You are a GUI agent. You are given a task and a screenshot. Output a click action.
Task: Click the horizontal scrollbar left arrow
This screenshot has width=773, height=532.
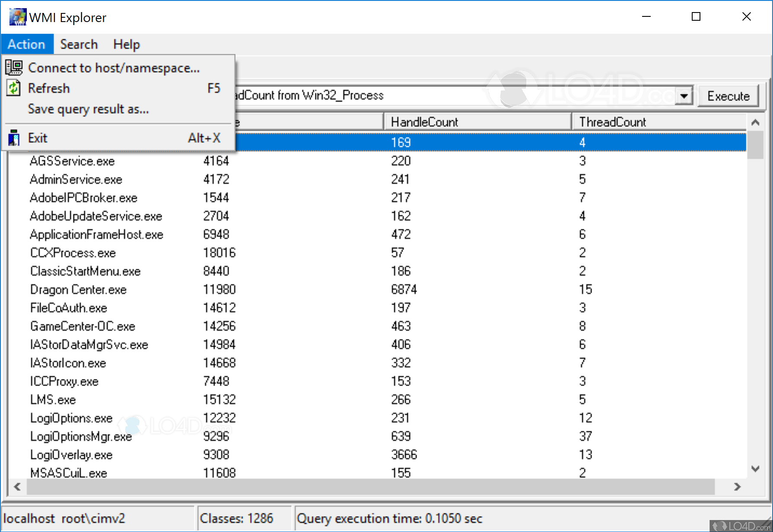[17, 487]
